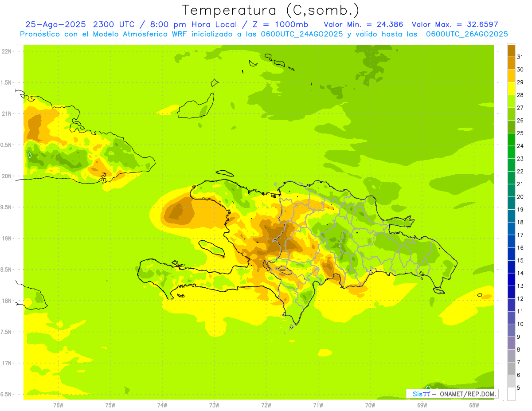Pick the white legend swatch below 5
Image resolution: width=532 pixels, height=411 pixels.
(x=511, y=394)
